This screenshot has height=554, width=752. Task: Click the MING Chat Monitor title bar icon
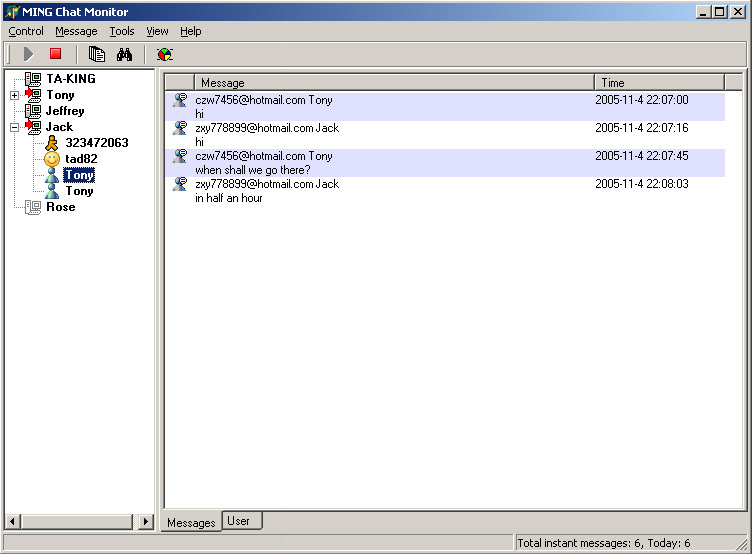pos(12,12)
